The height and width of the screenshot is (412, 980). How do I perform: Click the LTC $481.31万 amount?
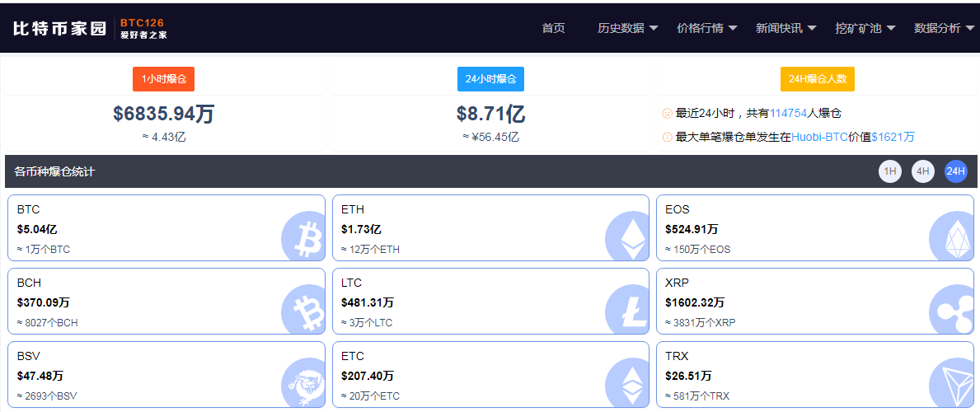368,302
